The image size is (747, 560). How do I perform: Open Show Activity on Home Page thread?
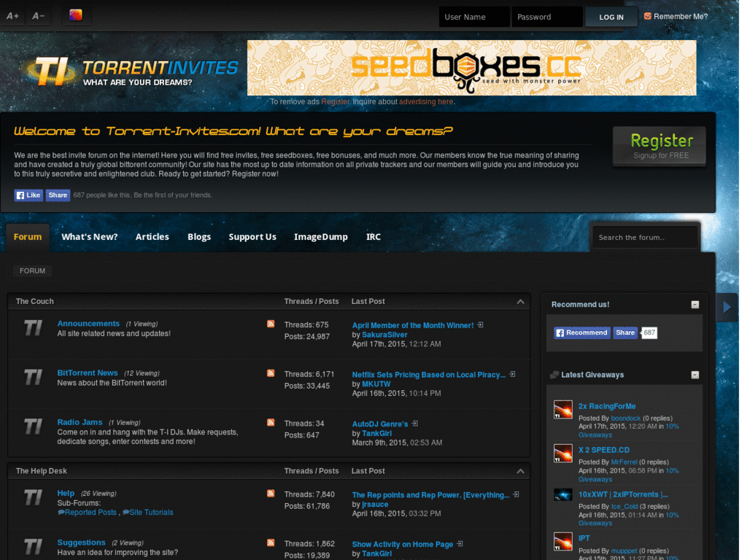click(x=403, y=544)
